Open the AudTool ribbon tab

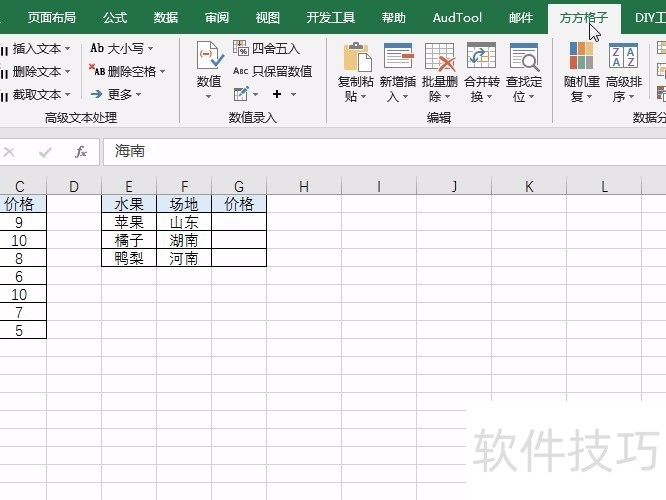(457, 17)
